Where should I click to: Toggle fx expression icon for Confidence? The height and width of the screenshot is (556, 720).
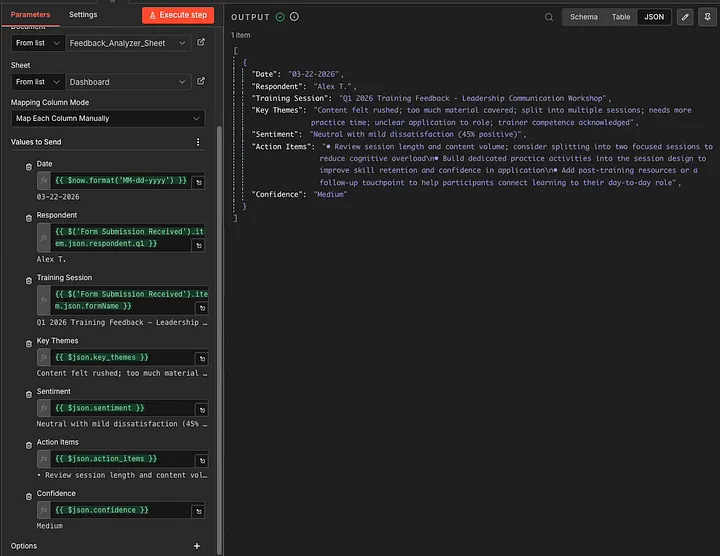pos(44,510)
